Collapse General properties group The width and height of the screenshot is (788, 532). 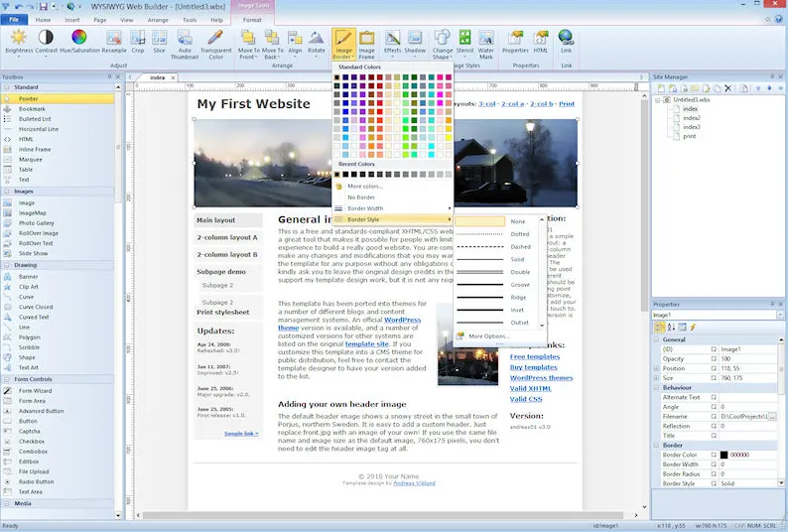pyautogui.click(x=657, y=339)
